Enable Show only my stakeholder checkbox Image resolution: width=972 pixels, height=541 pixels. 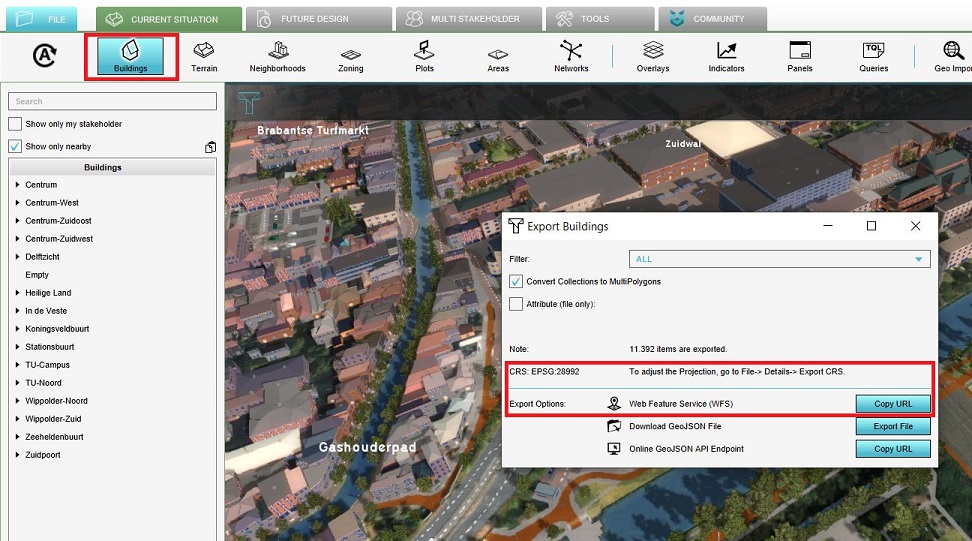[15, 124]
